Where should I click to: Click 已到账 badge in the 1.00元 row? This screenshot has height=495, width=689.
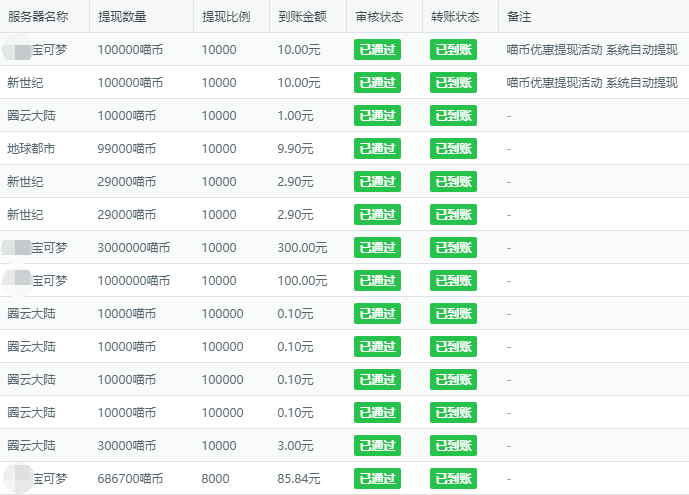point(453,116)
